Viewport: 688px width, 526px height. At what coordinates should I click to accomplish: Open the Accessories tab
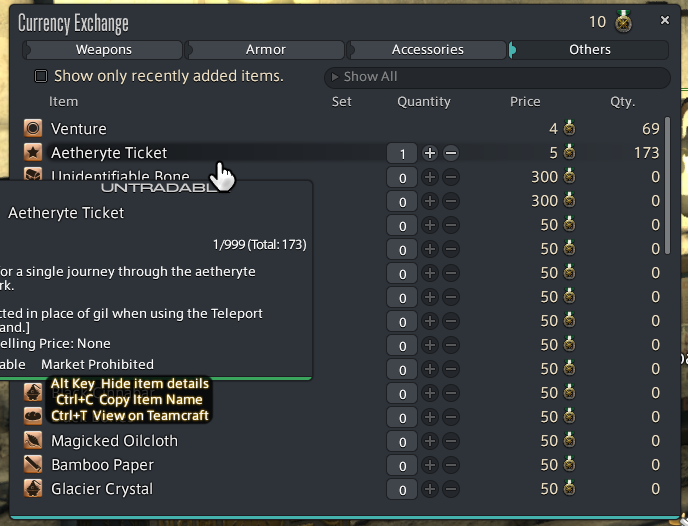click(427, 50)
